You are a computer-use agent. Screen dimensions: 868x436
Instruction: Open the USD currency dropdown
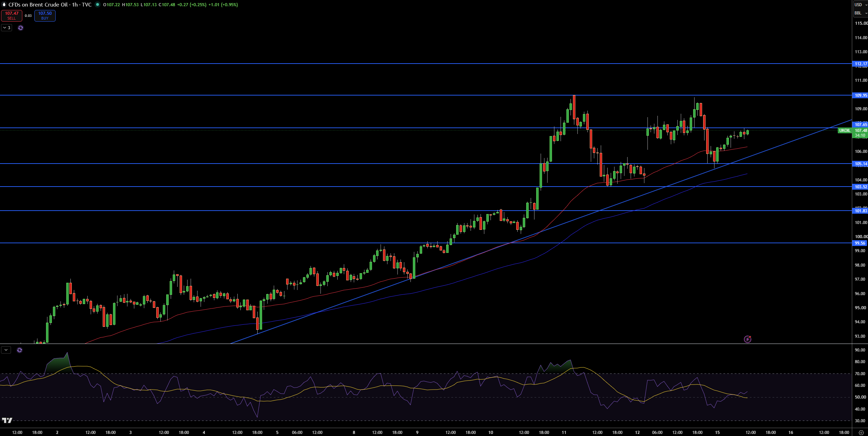click(860, 4)
